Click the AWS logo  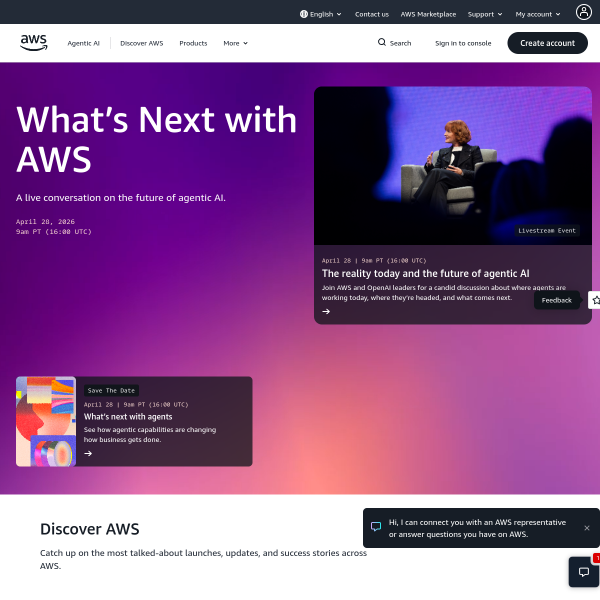(x=34, y=42)
